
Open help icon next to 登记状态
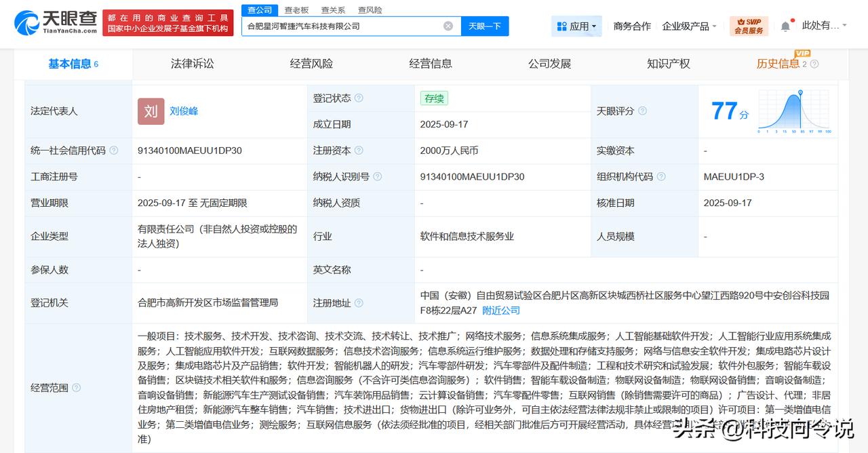359,98
